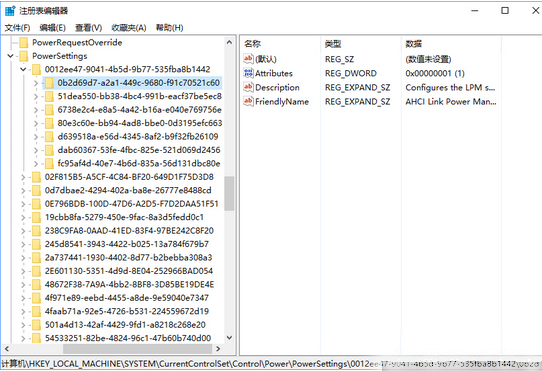Click the FriendlyName string value icon

coord(248,101)
